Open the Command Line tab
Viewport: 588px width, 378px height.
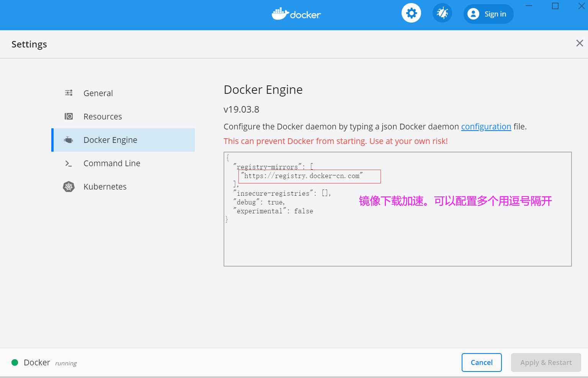[x=123, y=163]
